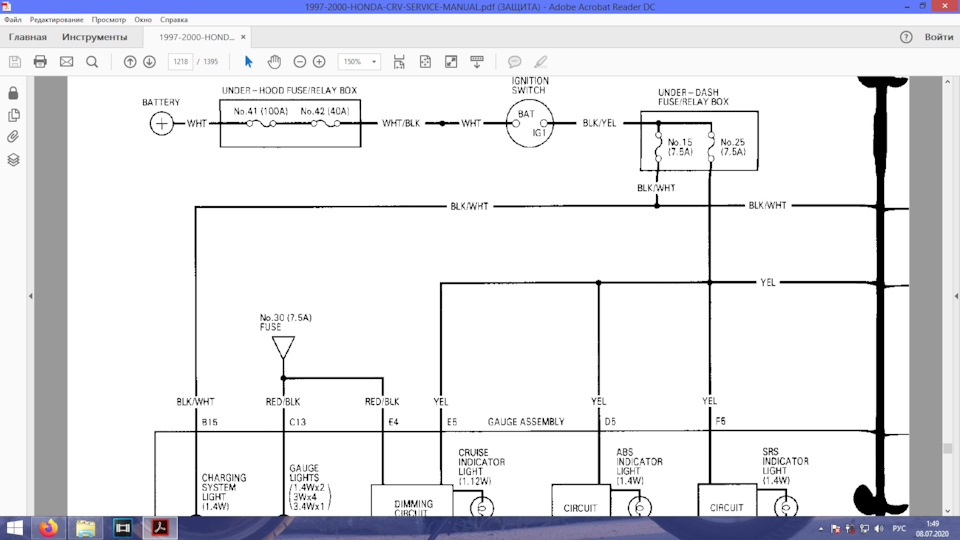
Task: Select the Hand pan tool
Action: 274,61
